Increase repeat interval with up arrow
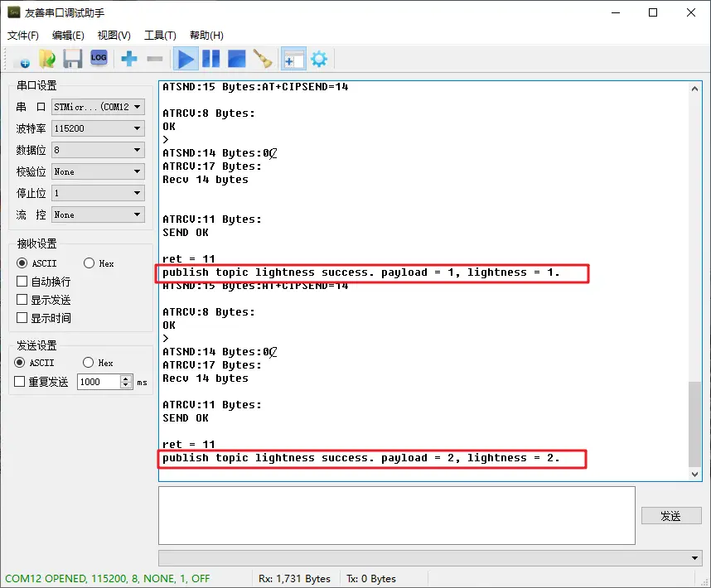 coord(126,378)
